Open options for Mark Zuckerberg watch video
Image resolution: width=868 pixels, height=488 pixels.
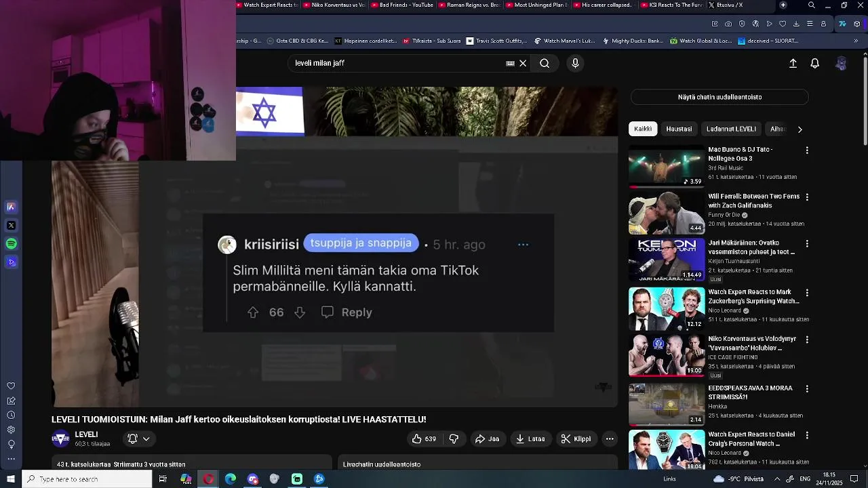click(x=807, y=293)
